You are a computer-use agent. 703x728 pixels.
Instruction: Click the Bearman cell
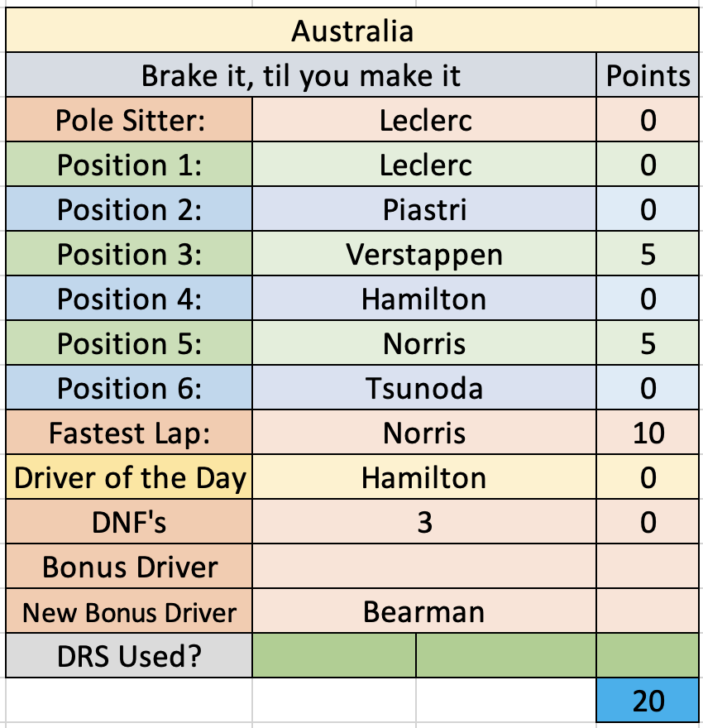pos(424,611)
